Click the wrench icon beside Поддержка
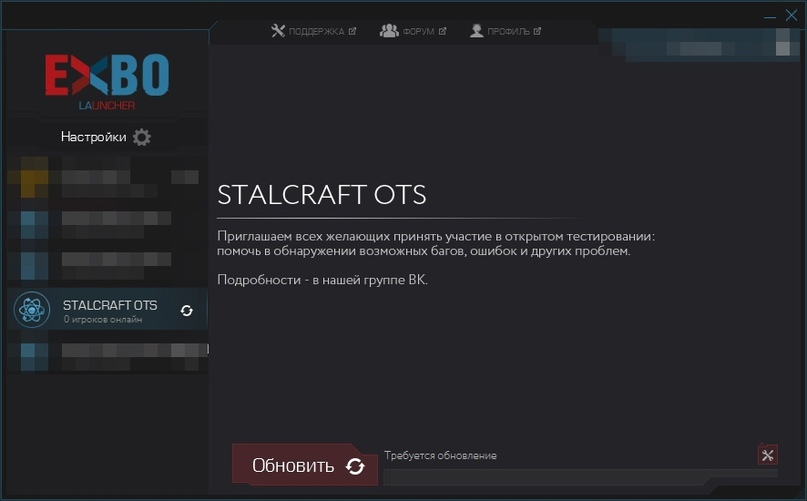Image resolution: width=807 pixels, height=501 pixels. 278,31
